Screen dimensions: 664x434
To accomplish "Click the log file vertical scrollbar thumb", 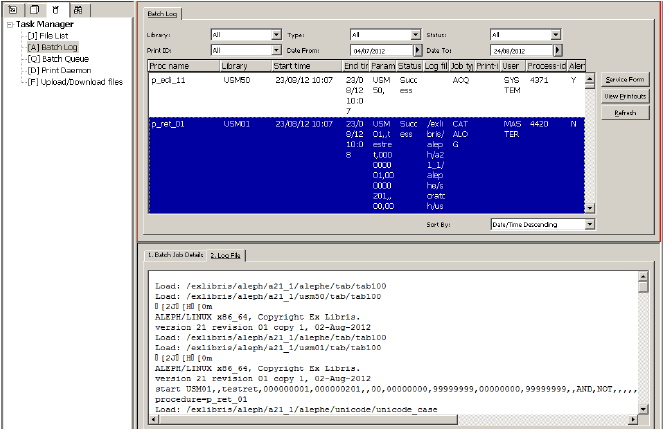I will tap(643, 287).
